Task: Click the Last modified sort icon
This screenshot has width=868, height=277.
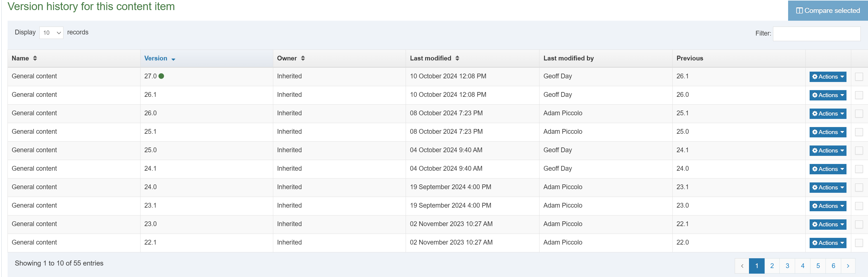Action: click(x=457, y=58)
